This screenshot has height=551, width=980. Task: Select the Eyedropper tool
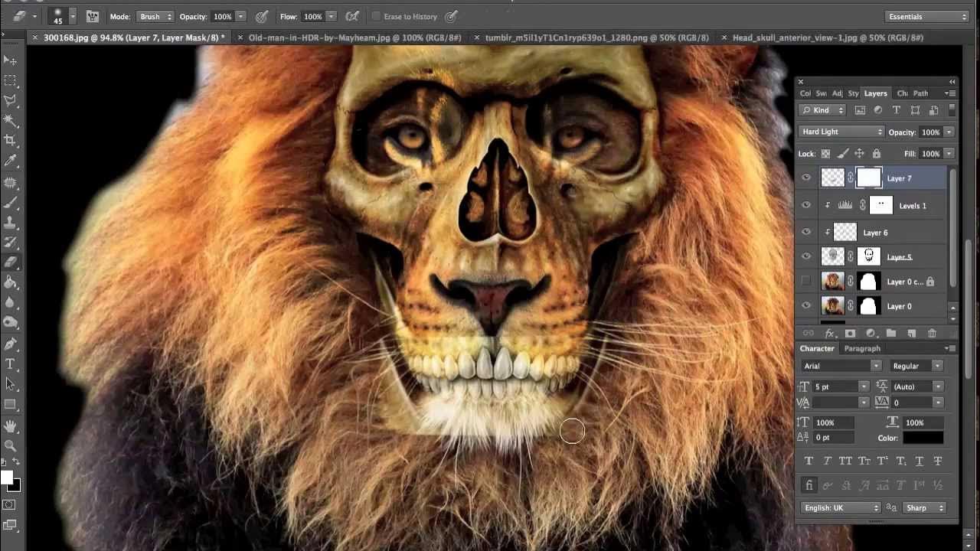point(11,161)
